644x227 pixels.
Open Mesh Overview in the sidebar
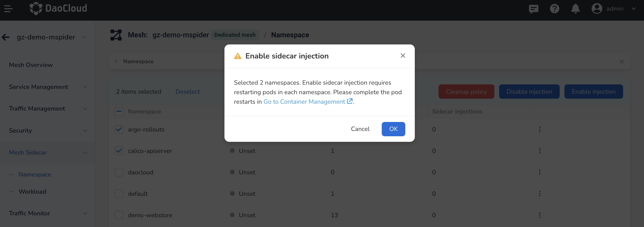pos(31,65)
